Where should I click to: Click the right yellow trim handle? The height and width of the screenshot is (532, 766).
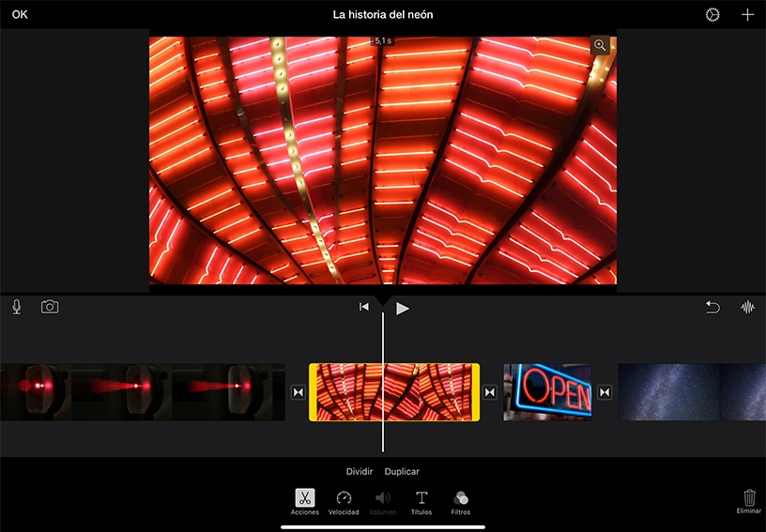pos(475,392)
